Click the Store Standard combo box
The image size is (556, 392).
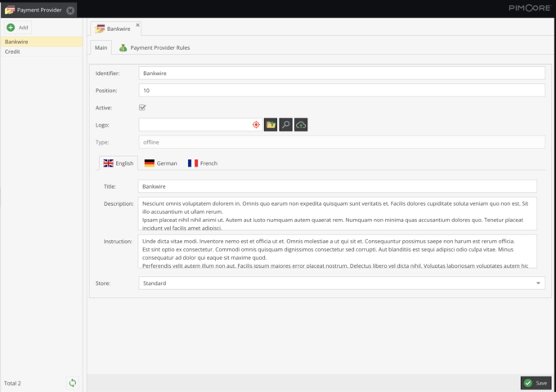342,283
